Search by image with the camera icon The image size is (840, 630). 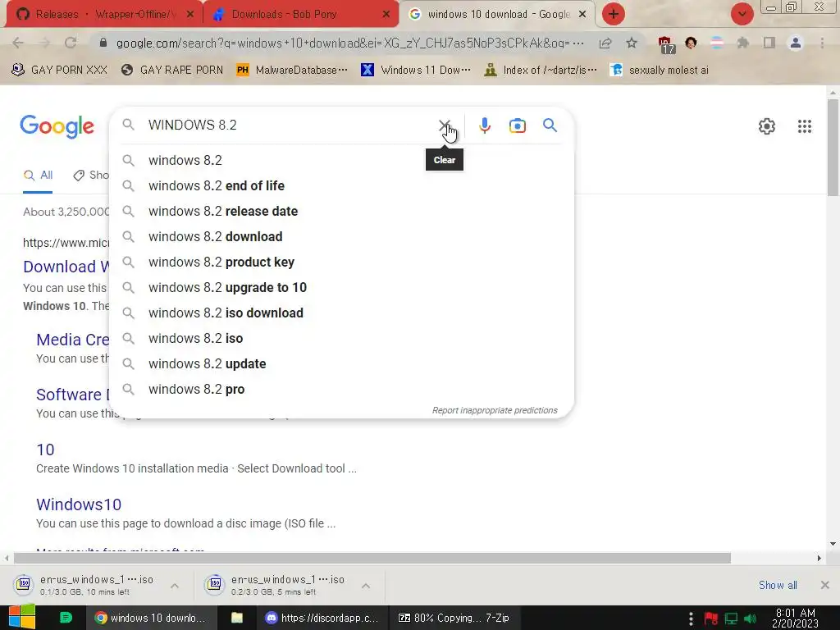517,126
